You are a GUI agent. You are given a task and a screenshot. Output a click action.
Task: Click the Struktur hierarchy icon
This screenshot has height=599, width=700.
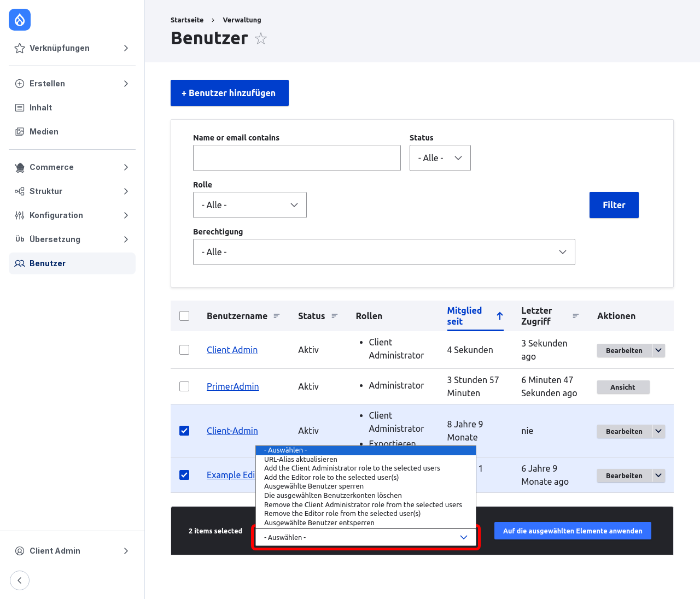20,191
